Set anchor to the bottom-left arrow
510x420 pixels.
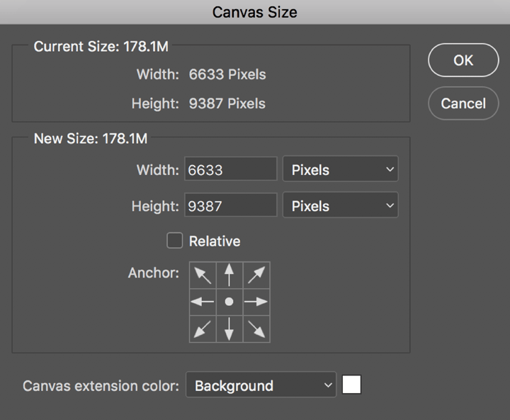tap(203, 329)
